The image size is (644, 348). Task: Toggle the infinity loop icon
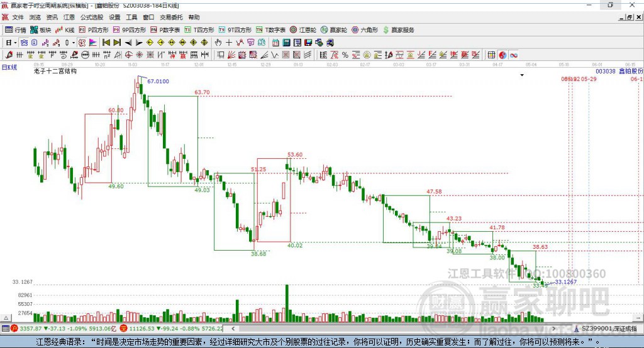coord(513,55)
